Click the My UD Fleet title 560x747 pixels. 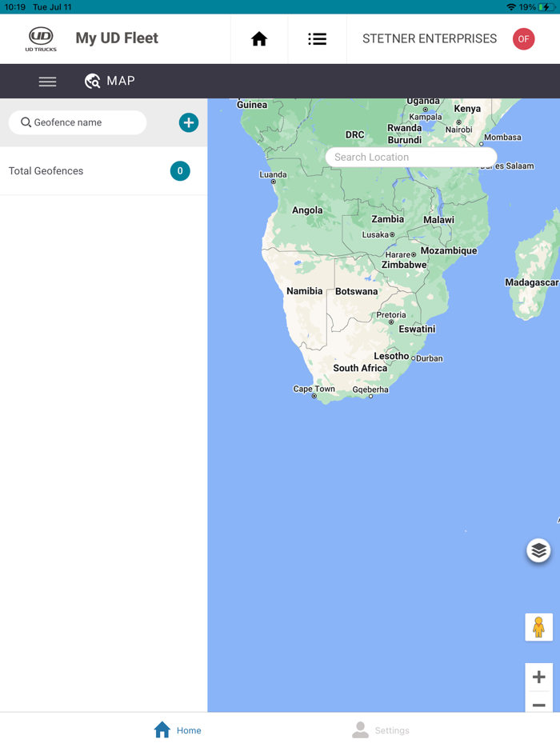click(x=117, y=38)
